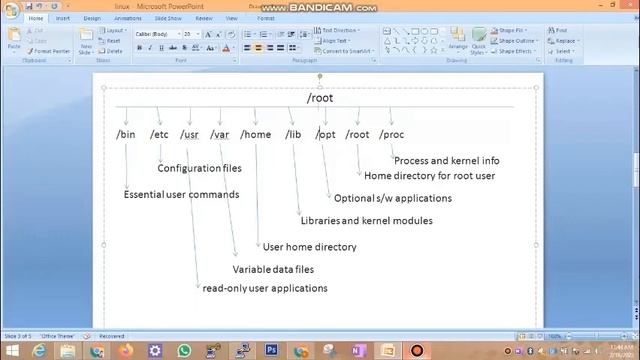Viewport: 640px width, 360px height.
Task: Click the spell check icon in status bar
Action: (x=87, y=336)
